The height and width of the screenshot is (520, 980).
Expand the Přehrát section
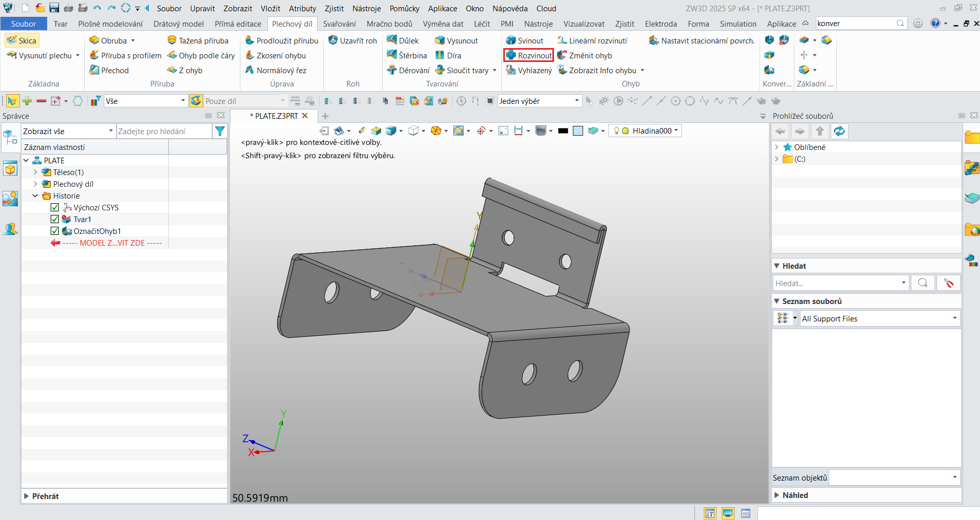click(26, 496)
